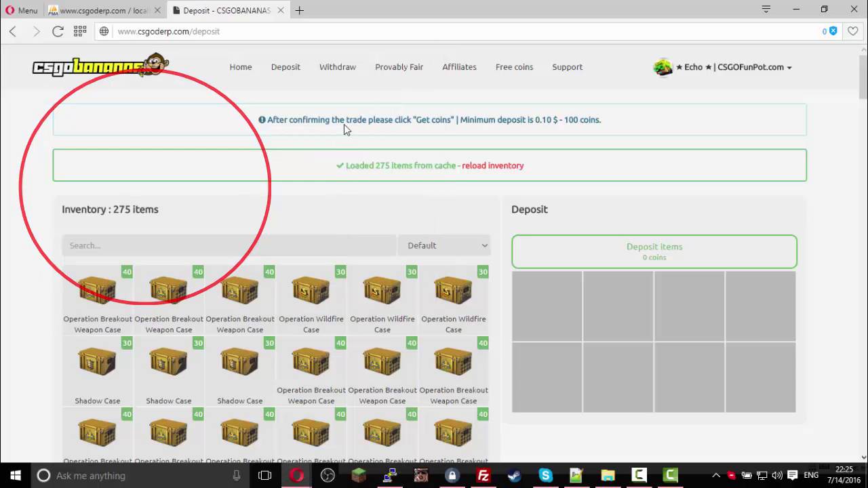Go to Free coins page

pos(514,67)
